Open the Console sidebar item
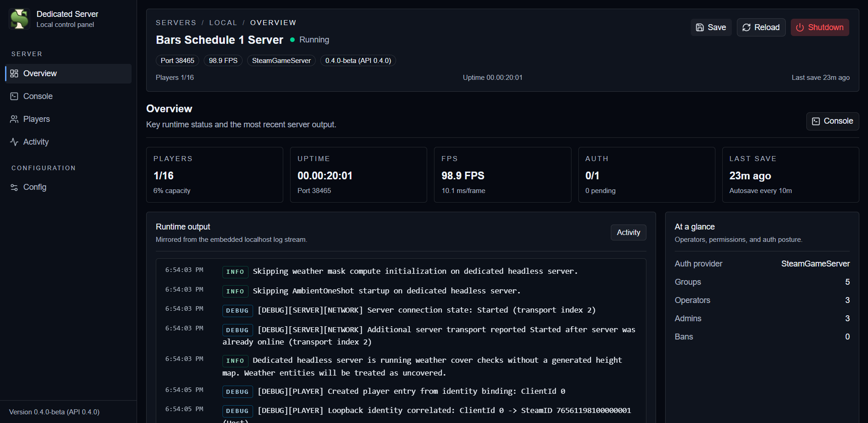 pyautogui.click(x=69, y=96)
